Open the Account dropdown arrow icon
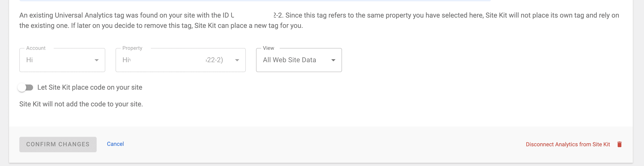This screenshot has height=166, width=644. (x=96, y=60)
